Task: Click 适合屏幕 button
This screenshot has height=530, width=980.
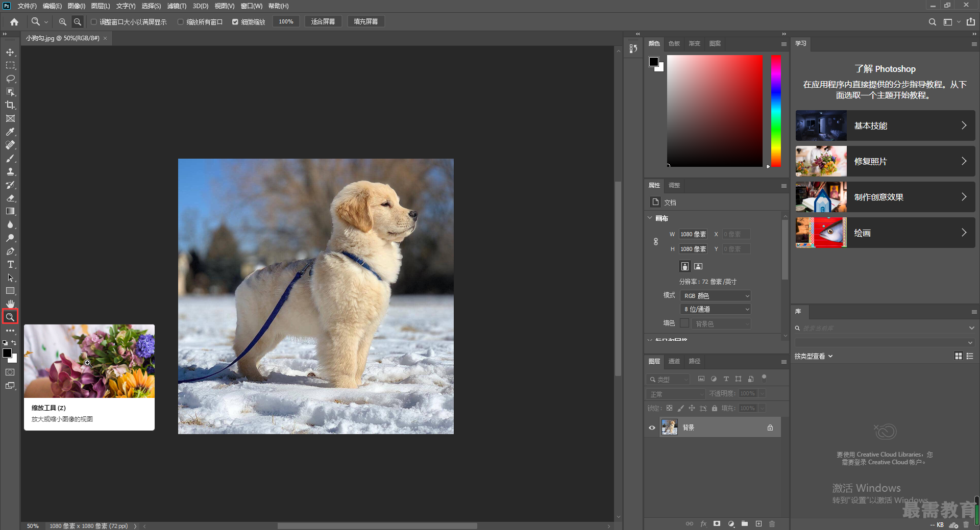Action: [323, 22]
